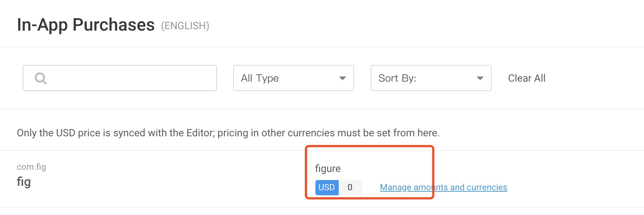Select the highlighted pricing section
This screenshot has height=215, width=644.
(x=370, y=172)
